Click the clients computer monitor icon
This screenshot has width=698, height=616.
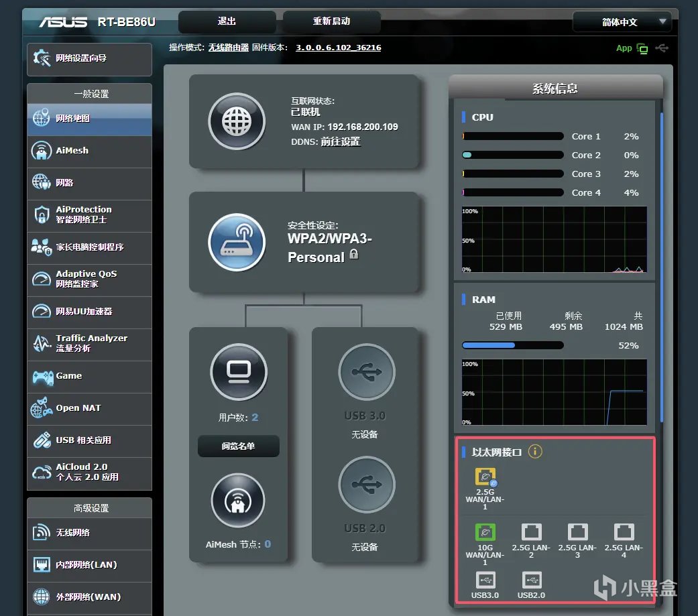pyautogui.click(x=239, y=372)
